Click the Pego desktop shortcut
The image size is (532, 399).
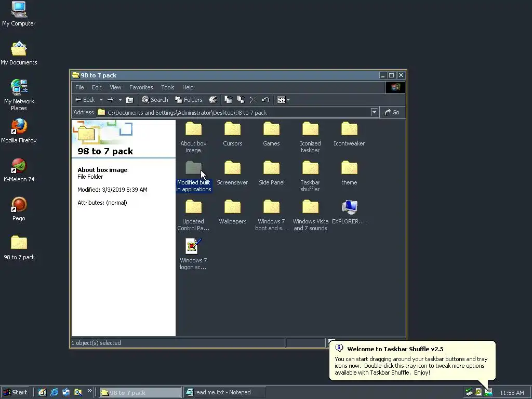[19, 209]
